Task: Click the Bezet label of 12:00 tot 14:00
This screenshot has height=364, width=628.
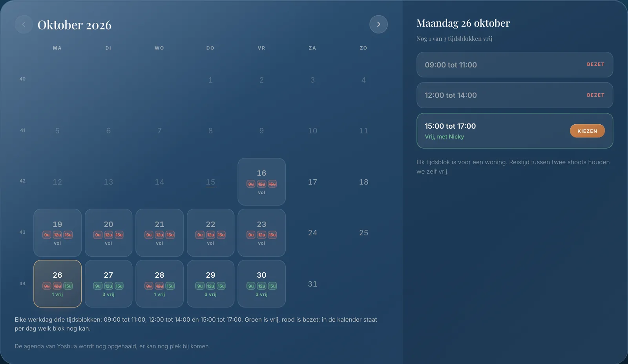Action: 595,95
